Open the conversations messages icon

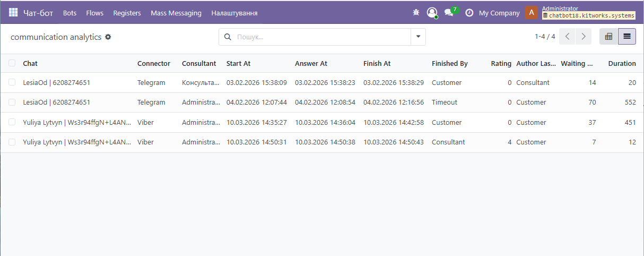(x=449, y=13)
